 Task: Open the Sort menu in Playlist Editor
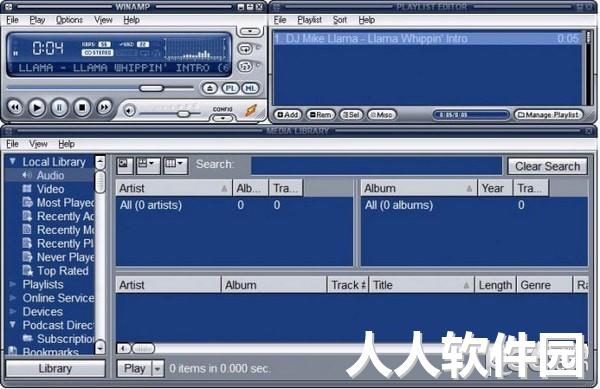(340, 20)
